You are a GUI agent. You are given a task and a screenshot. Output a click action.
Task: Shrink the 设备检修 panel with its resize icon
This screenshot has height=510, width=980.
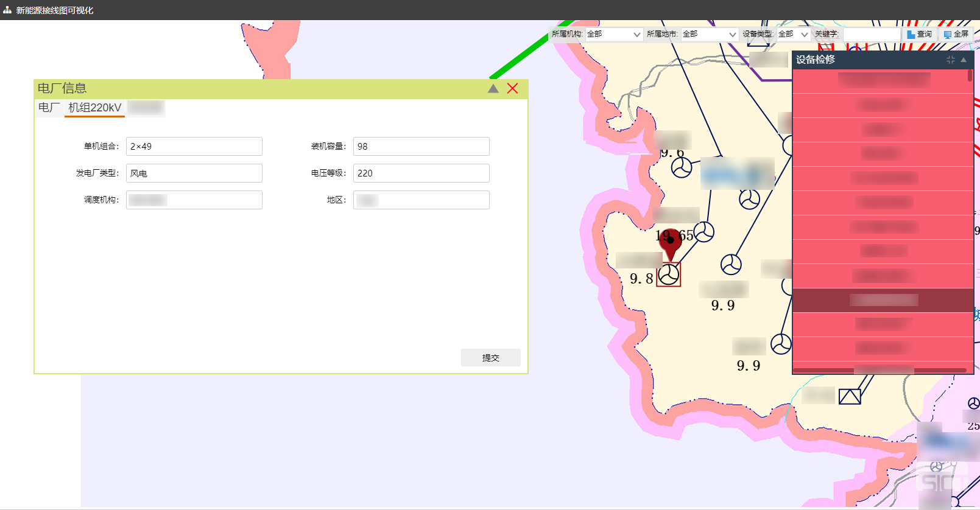pos(950,60)
